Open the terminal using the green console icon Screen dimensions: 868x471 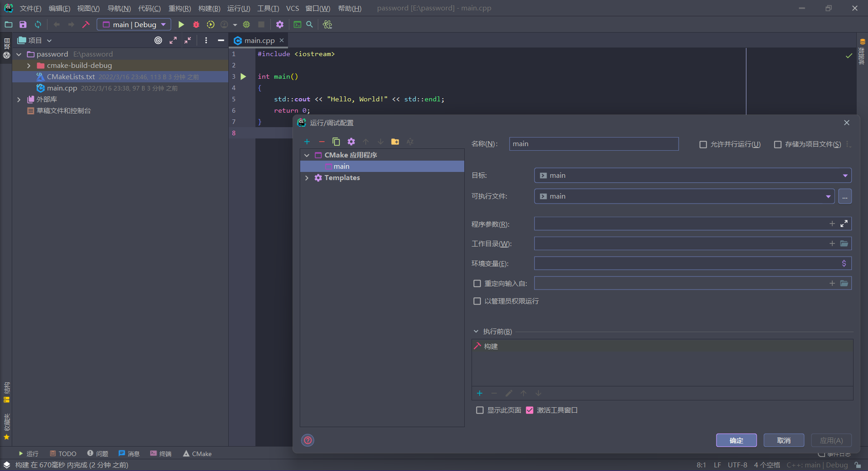[297, 24]
